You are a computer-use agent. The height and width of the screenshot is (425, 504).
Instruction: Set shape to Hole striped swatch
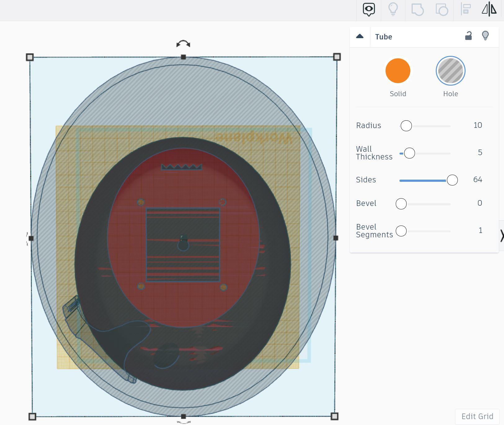pos(450,71)
